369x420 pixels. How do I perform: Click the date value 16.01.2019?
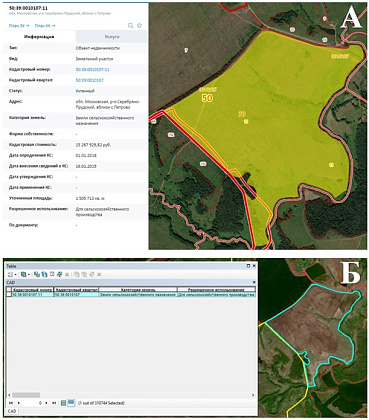86,166
